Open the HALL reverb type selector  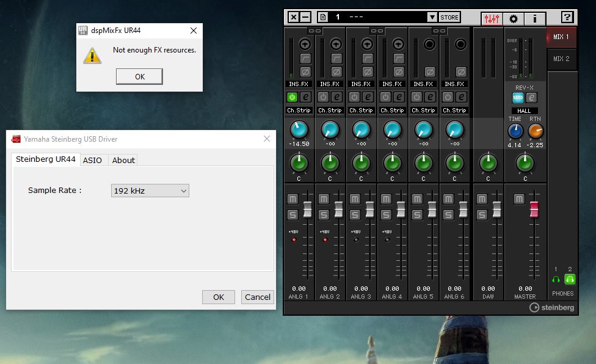(x=524, y=111)
